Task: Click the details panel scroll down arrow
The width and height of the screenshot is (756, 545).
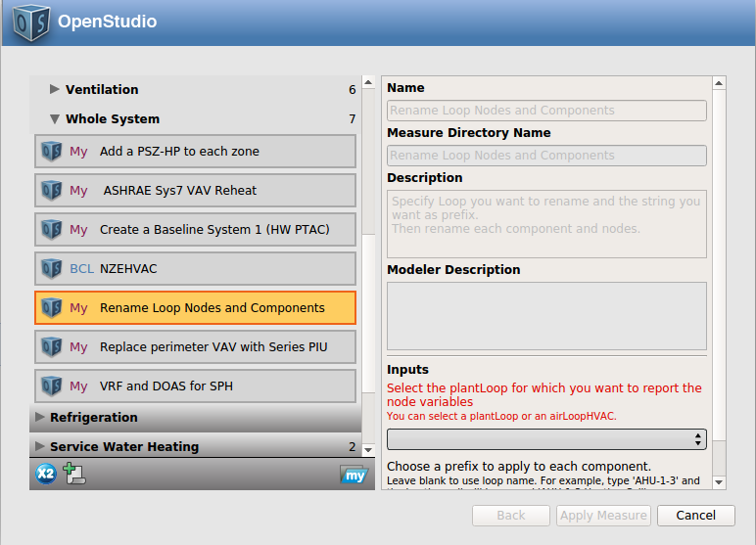Action: pyautogui.click(x=719, y=481)
